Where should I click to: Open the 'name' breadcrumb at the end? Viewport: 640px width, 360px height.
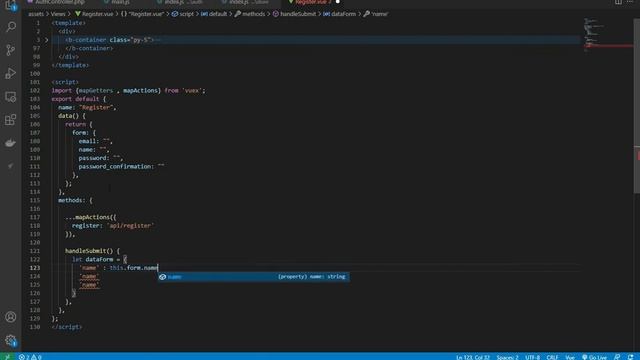(376, 14)
